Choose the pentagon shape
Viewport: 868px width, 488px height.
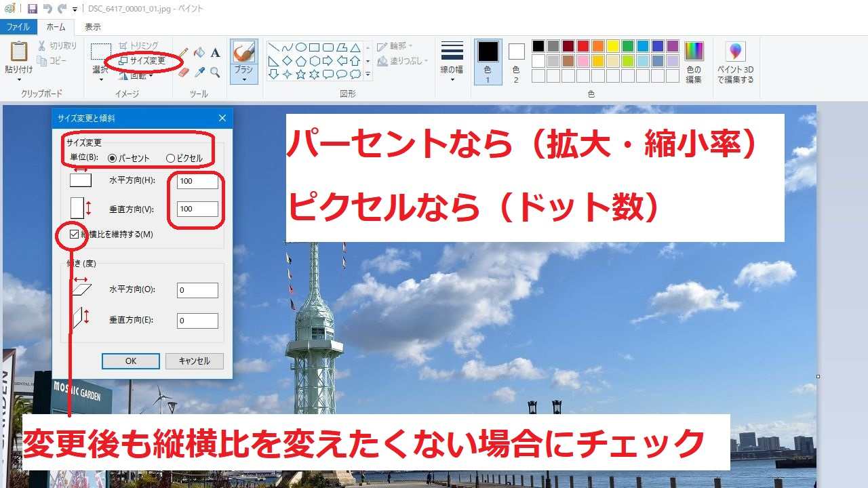point(300,61)
